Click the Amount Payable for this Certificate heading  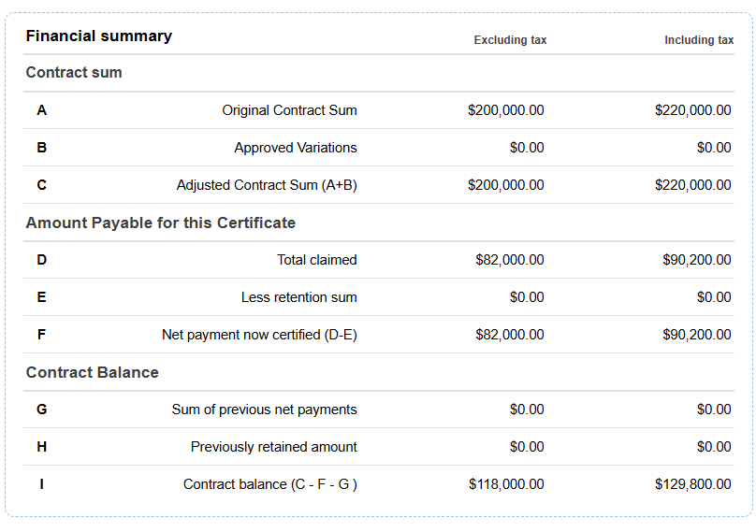[x=161, y=223]
